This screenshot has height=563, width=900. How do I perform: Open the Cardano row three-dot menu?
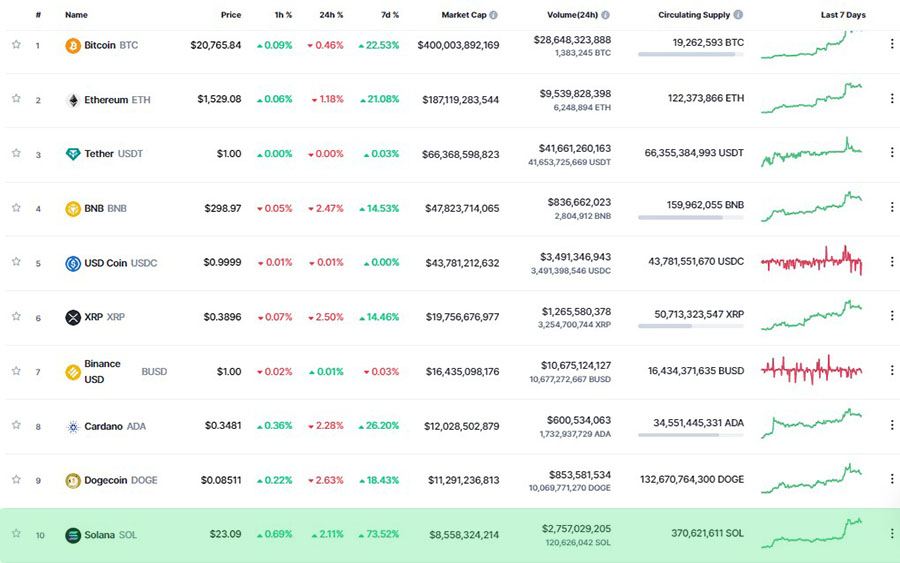891,425
